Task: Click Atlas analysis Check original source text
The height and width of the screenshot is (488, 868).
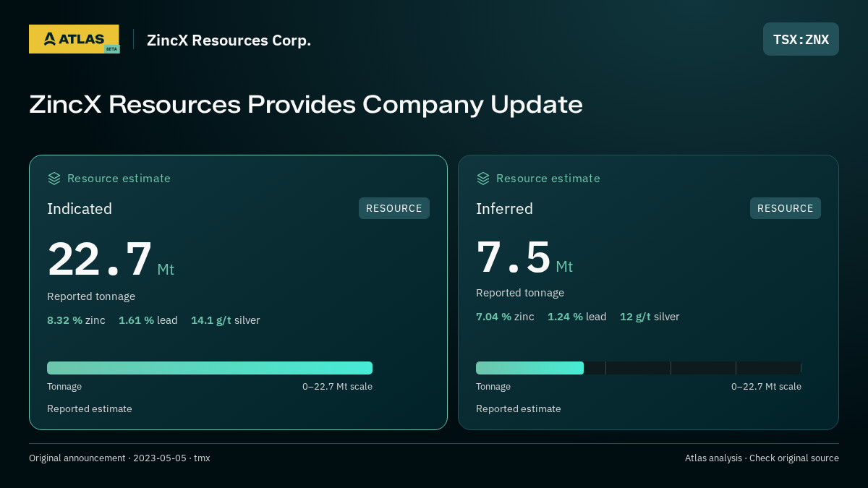Action: [762, 458]
